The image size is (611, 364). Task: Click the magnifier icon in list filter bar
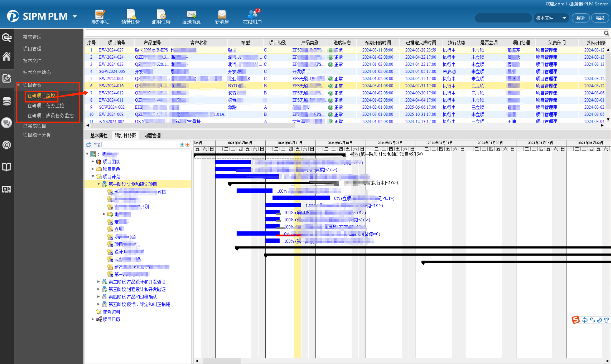pos(606,33)
